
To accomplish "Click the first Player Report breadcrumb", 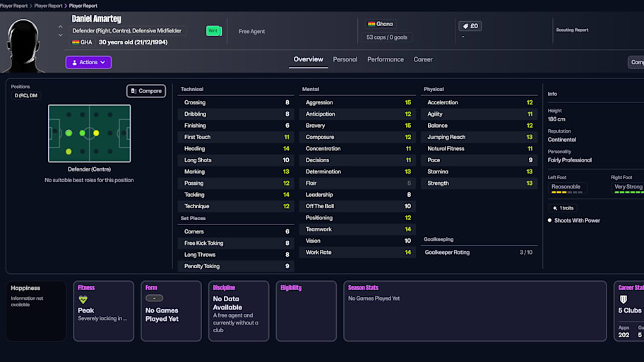I will pos(13,6).
